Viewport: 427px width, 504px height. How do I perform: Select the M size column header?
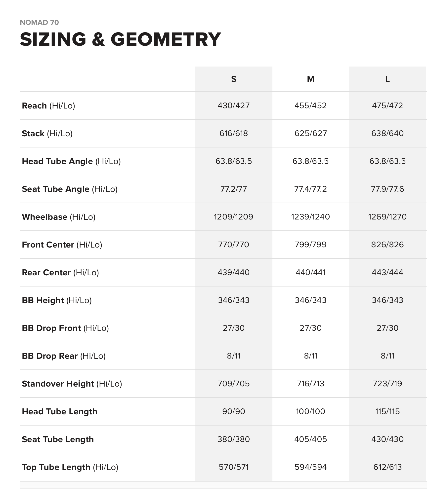(x=311, y=79)
